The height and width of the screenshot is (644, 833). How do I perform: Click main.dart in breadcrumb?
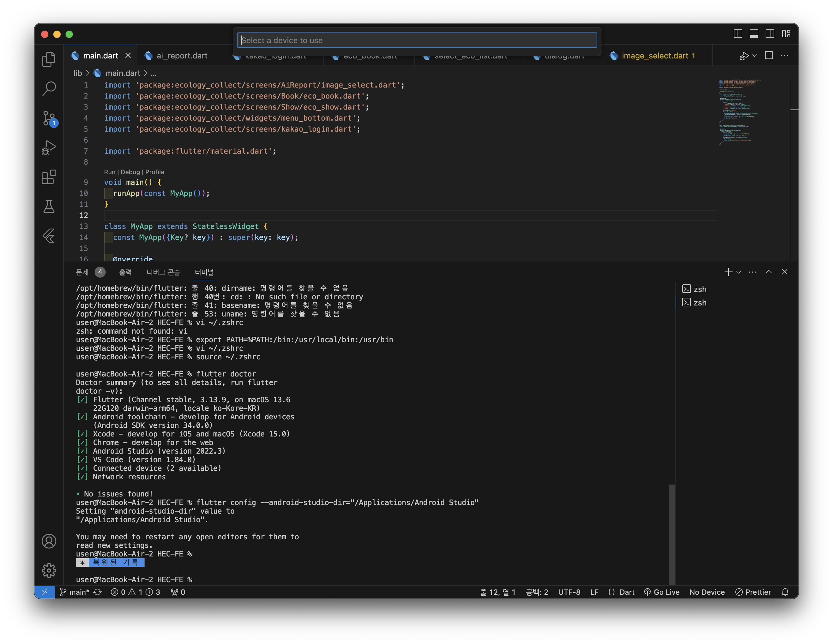123,73
